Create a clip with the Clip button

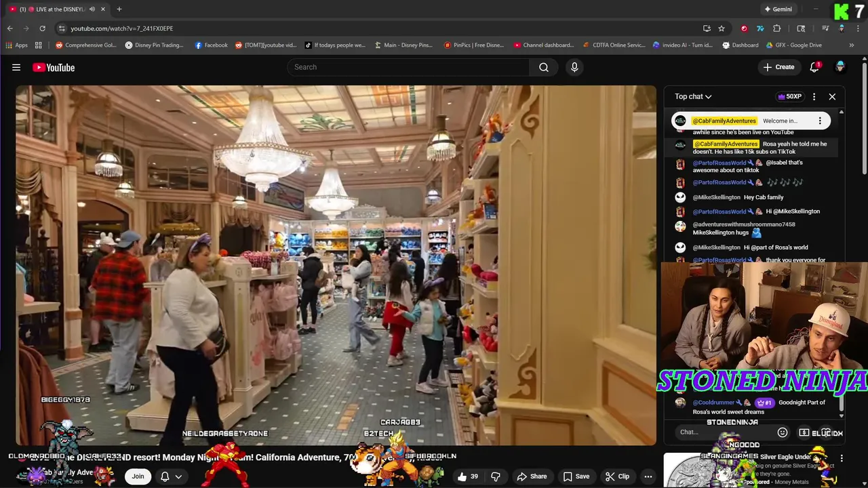617,476
